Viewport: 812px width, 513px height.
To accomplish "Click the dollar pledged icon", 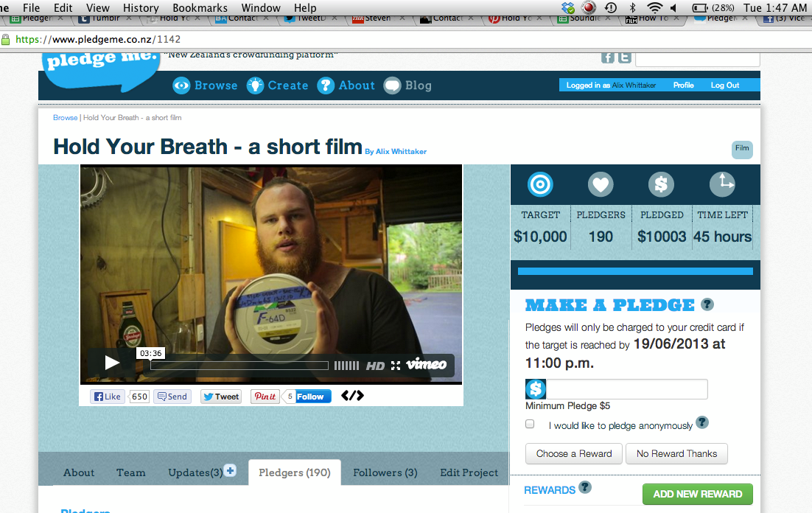I will pyautogui.click(x=661, y=184).
